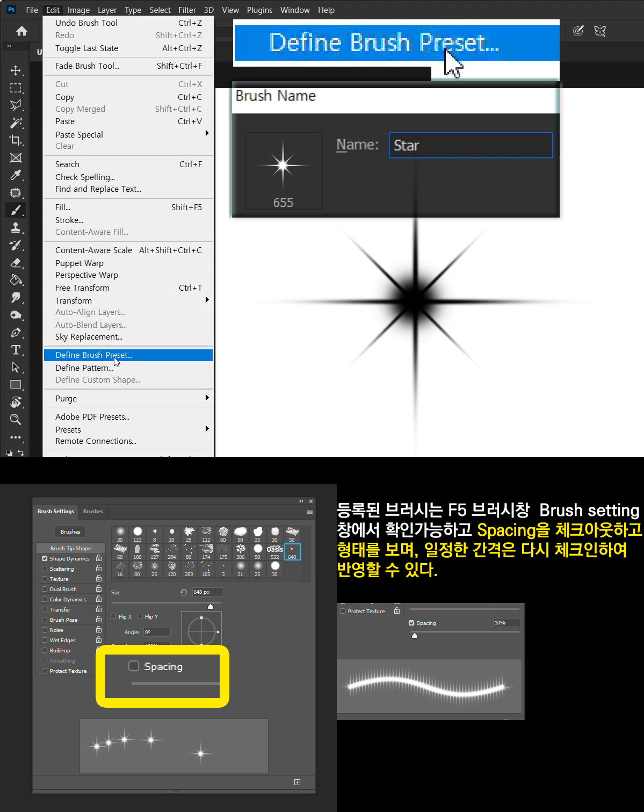Click the target pressure icon in options bar
The width and height of the screenshot is (644, 812).
click(578, 31)
